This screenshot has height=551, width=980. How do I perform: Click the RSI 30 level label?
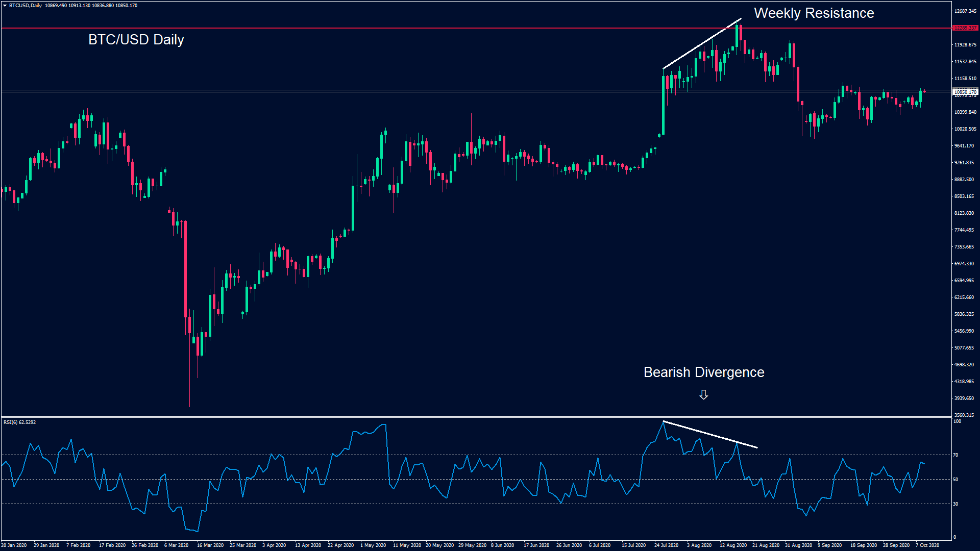[x=955, y=504]
